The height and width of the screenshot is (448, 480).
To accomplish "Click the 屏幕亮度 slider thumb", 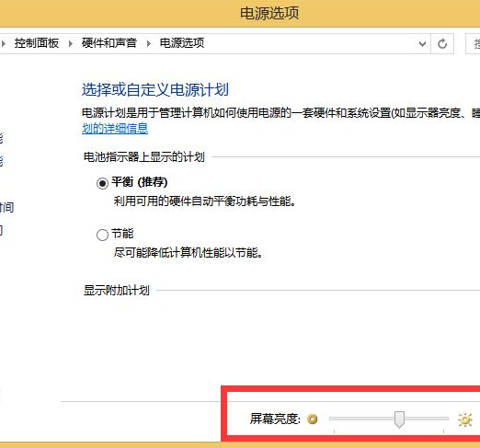I will 399,419.
